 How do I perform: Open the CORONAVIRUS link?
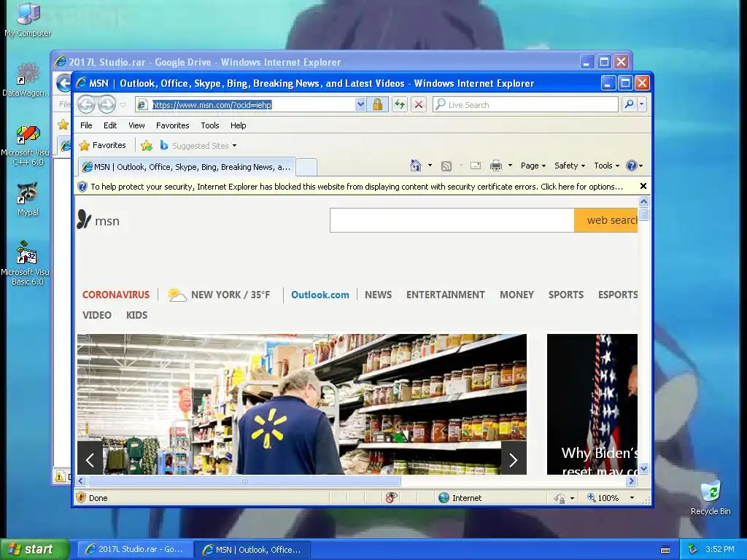pyautogui.click(x=116, y=295)
